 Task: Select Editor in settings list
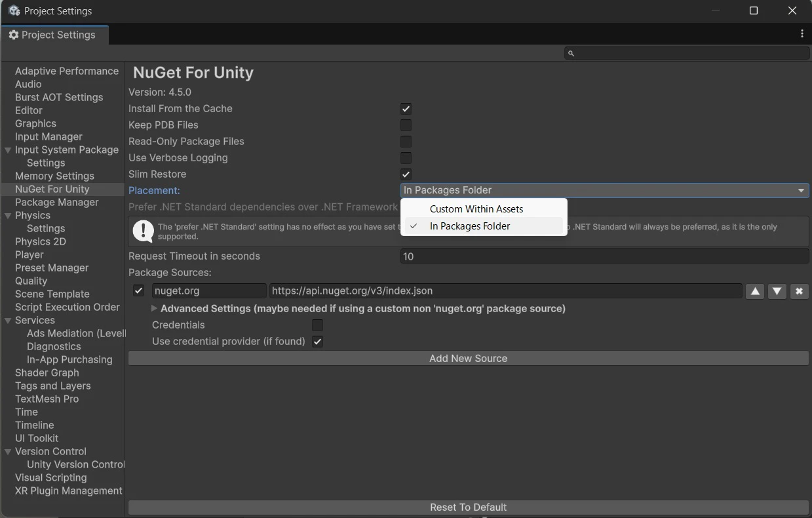pos(29,110)
